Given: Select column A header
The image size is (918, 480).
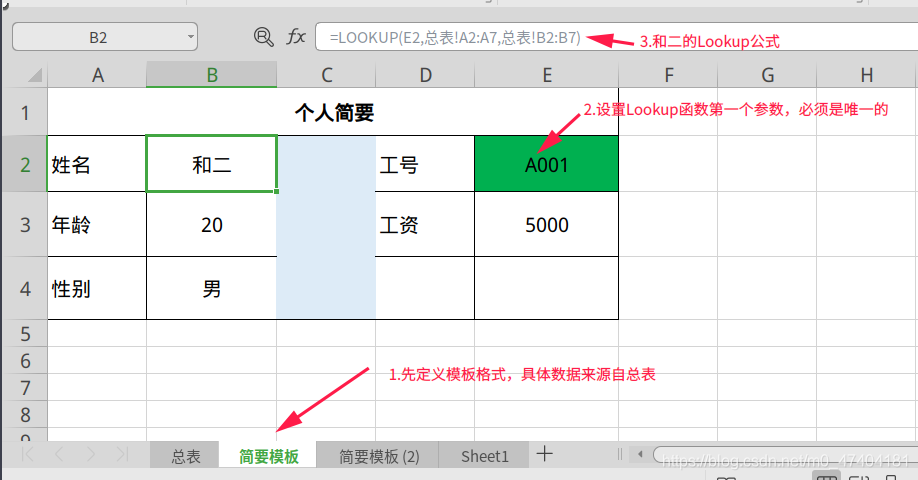Looking at the screenshot, I should click(97, 75).
